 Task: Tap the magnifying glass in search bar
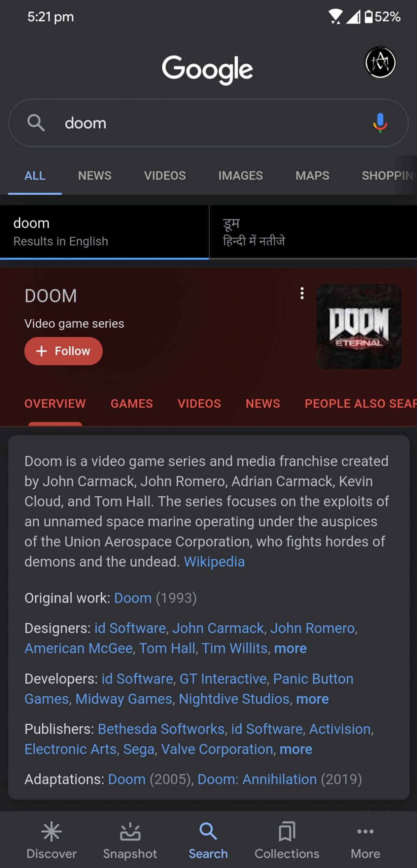(x=36, y=123)
